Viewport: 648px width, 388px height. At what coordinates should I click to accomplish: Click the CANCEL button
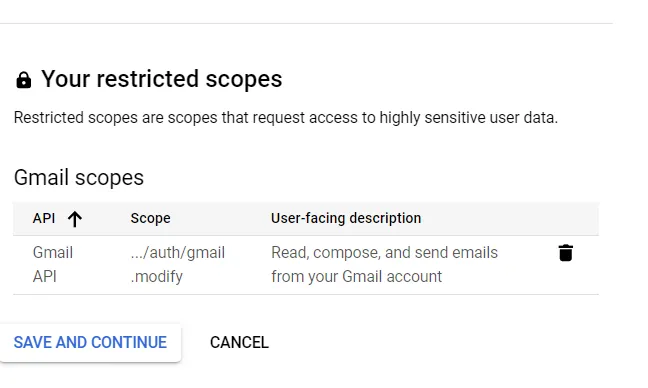click(239, 343)
